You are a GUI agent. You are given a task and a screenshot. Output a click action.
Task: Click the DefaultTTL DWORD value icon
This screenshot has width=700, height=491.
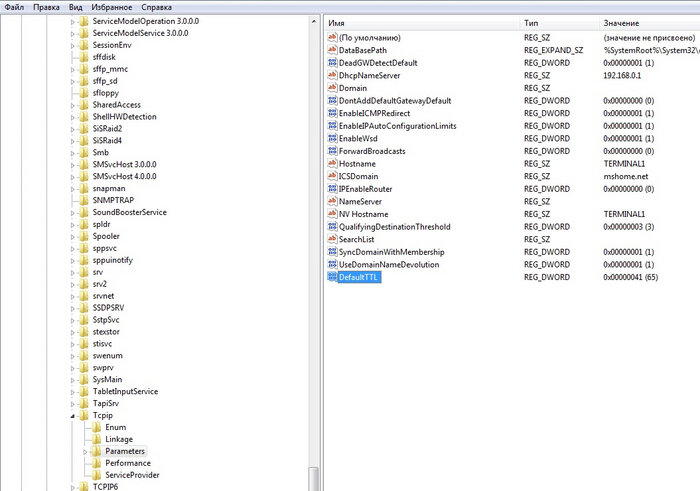[x=332, y=277]
